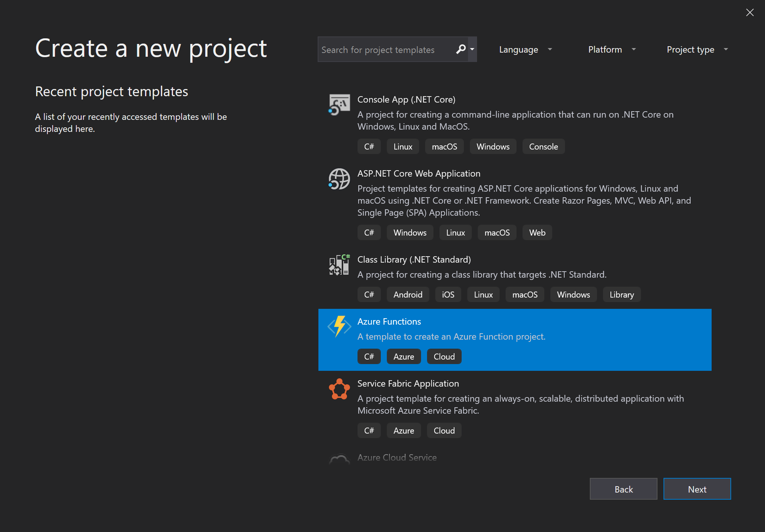The height and width of the screenshot is (532, 765).
Task: Click the ASP.NET Core Web Application globe icon
Action: [339, 179]
